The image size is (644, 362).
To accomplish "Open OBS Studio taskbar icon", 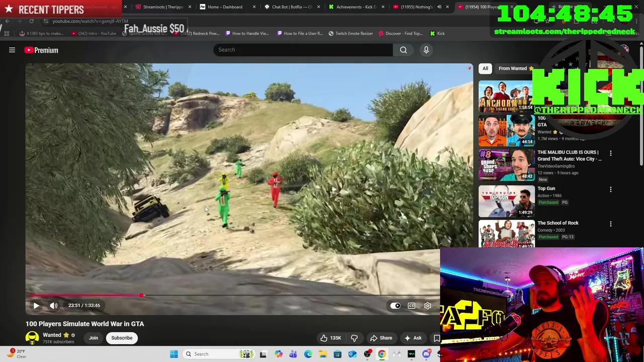I will (x=367, y=354).
